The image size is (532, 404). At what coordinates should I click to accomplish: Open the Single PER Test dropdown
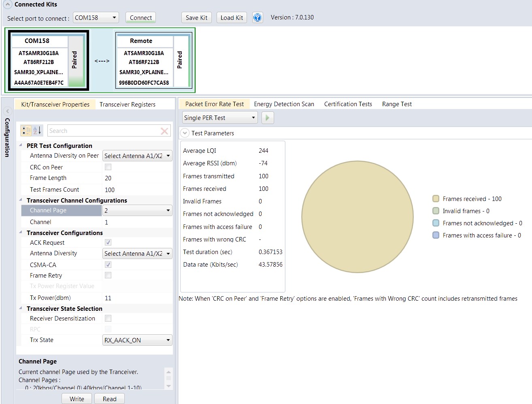[x=220, y=118]
